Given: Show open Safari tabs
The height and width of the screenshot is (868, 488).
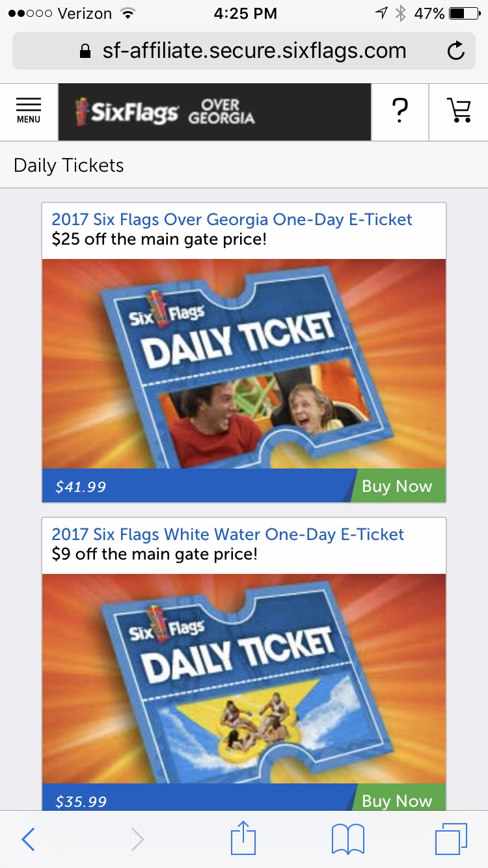Looking at the screenshot, I should [x=451, y=839].
